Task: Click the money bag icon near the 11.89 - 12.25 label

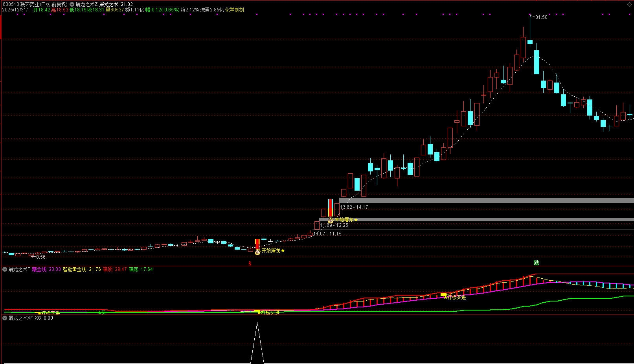Action: coord(331,221)
